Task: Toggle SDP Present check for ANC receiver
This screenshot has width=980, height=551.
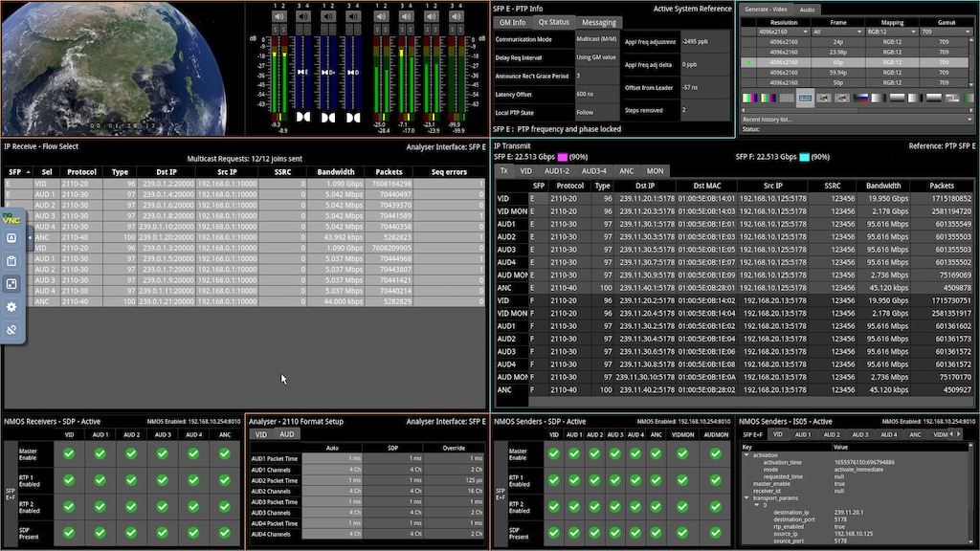Action: coord(225,532)
